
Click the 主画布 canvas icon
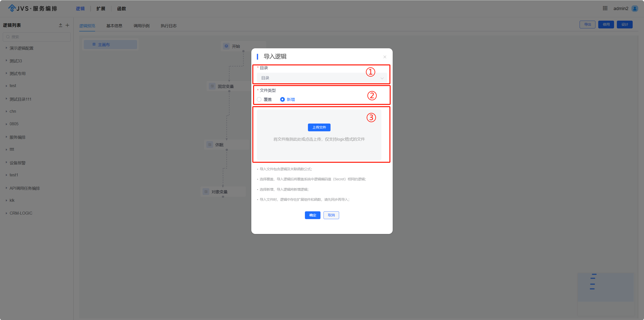[94, 44]
